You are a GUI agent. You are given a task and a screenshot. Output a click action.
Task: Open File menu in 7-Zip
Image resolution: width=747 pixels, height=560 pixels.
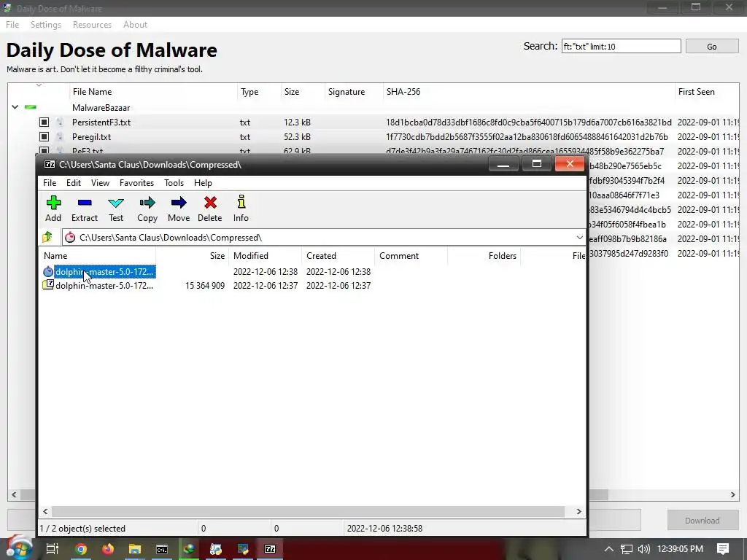click(x=50, y=183)
